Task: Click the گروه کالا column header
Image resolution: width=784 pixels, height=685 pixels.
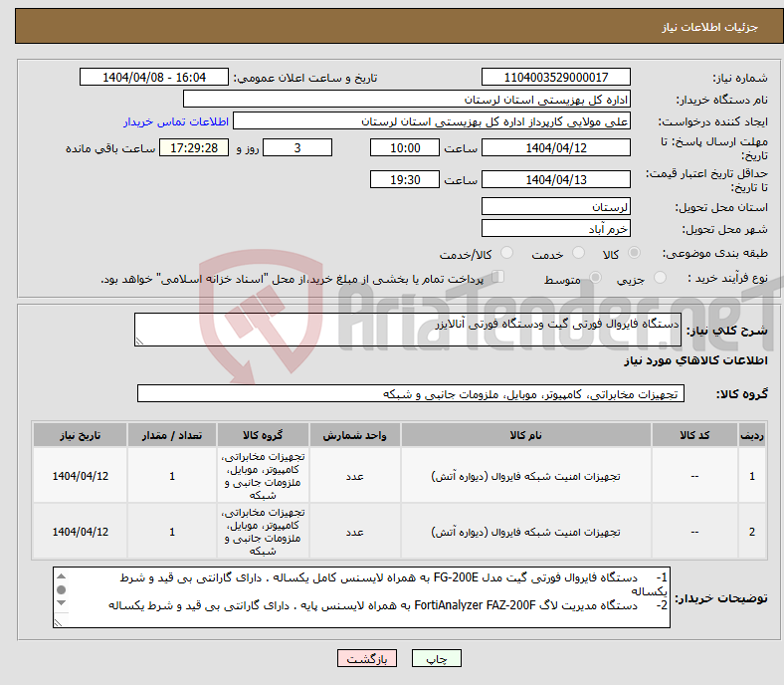Action: click(263, 435)
